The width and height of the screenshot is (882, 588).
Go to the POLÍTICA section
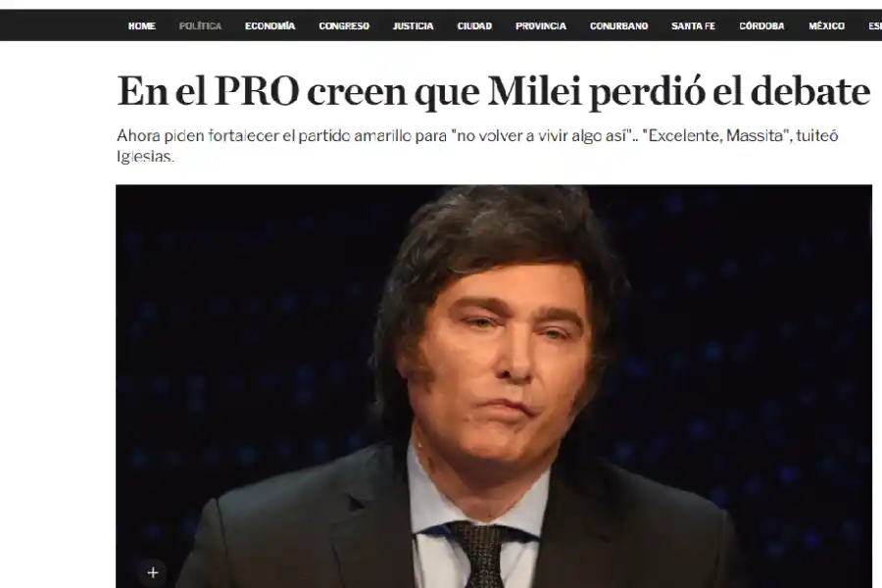pyautogui.click(x=200, y=25)
